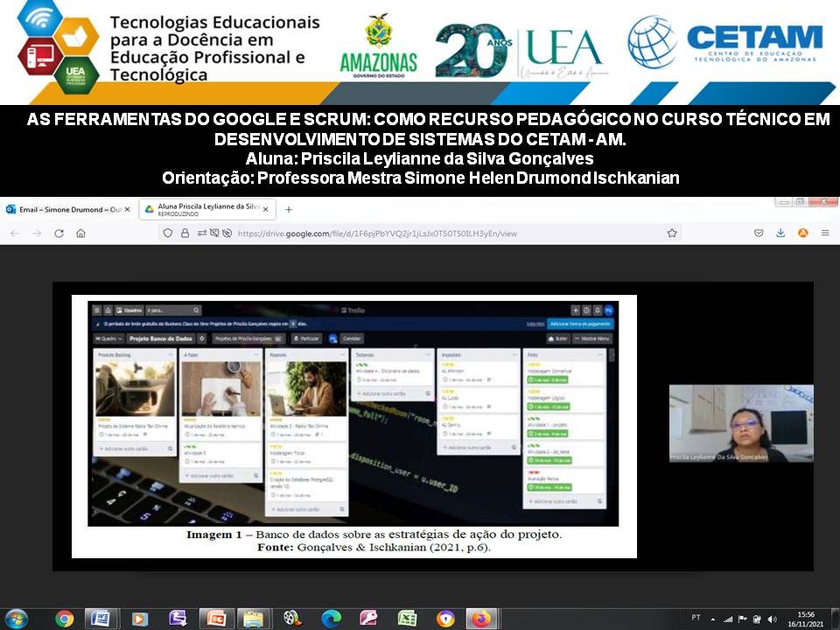Close the Aluna Priscila Leylianne tab
This screenshot has height=630, width=840.
click(x=265, y=209)
